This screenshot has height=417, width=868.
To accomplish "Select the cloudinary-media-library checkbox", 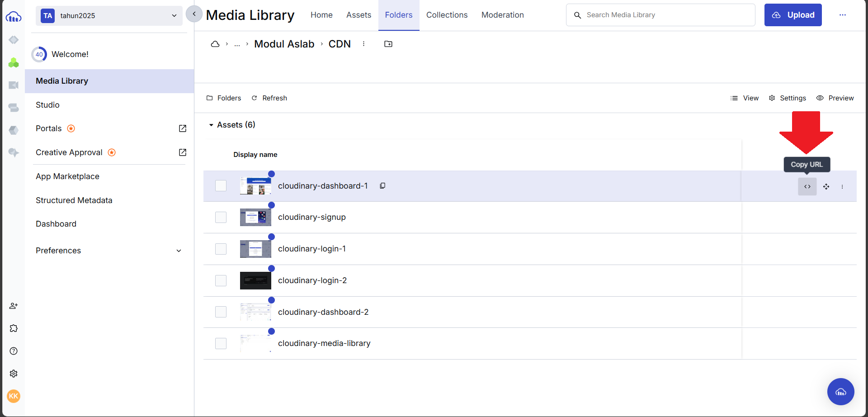I will [221, 343].
